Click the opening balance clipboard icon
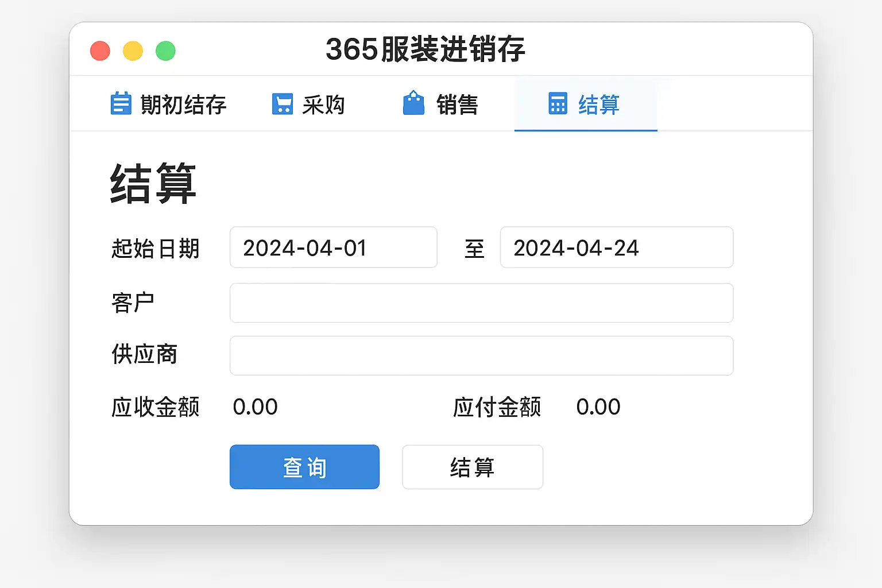The width and height of the screenshot is (882, 588). click(x=121, y=104)
